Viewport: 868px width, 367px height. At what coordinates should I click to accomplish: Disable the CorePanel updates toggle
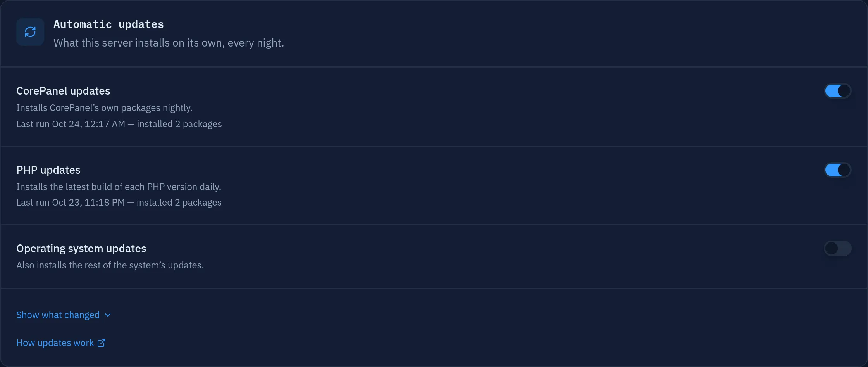click(x=837, y=91)
